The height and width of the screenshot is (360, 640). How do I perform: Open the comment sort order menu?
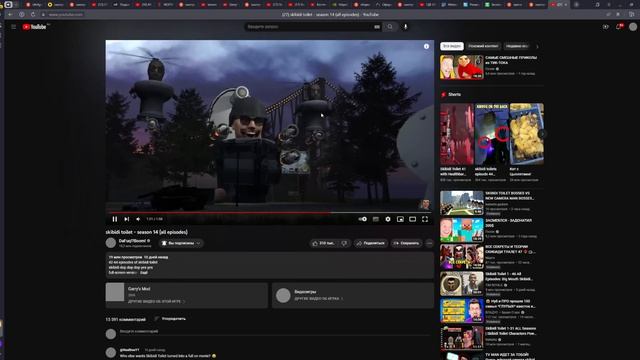(170, 319)
